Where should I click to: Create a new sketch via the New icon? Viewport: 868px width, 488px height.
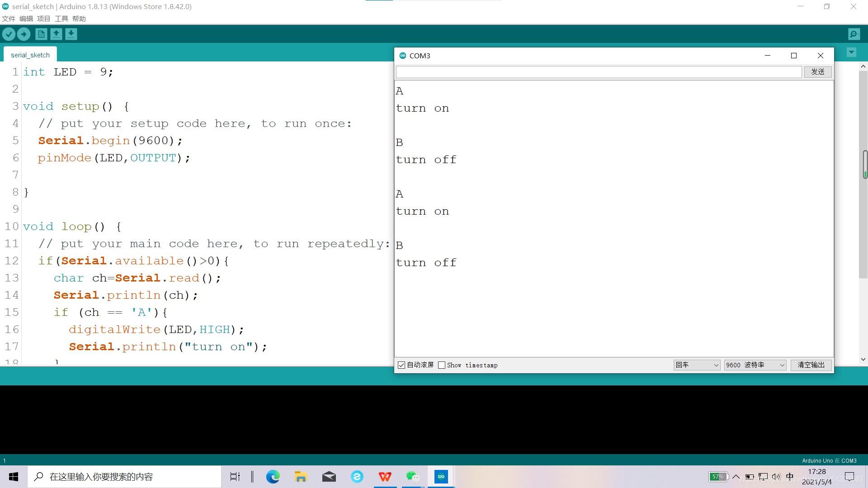click(x=41, y=34)
